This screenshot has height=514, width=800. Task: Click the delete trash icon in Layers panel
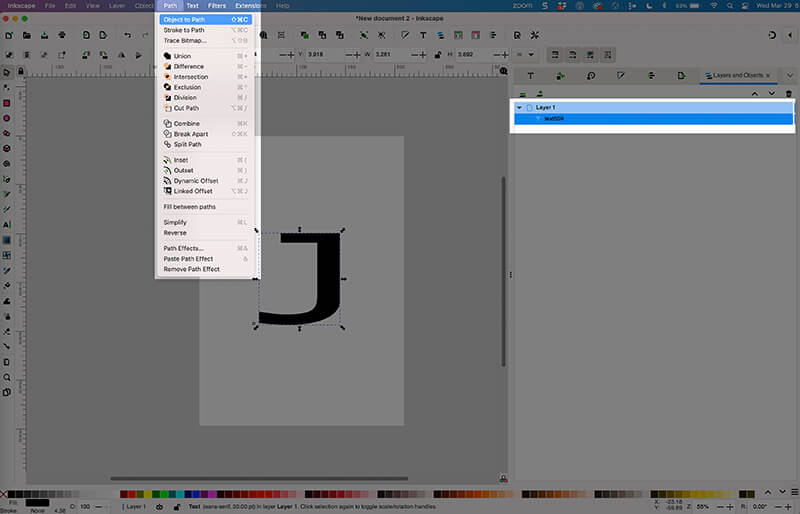pos(788,93)
